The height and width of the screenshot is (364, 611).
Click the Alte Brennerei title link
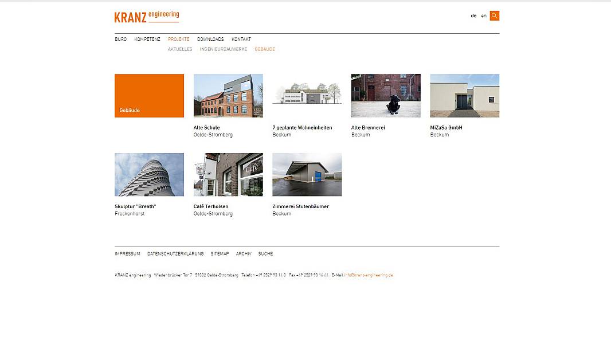[x=368, y=127]
